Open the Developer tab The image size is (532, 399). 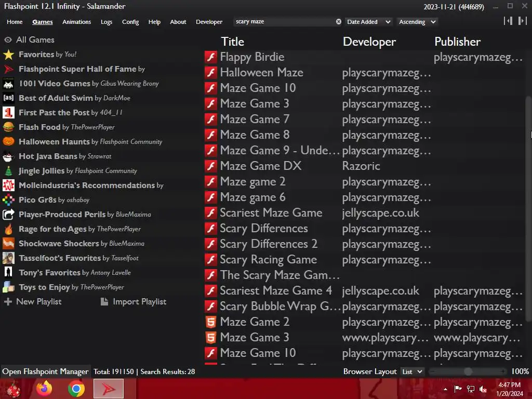click(x=209, y=22)
